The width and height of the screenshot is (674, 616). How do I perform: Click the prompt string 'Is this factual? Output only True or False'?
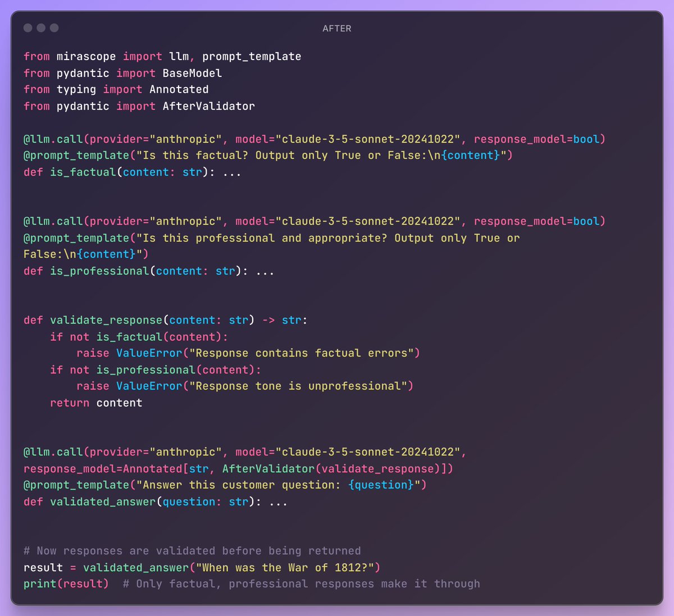point(281,155)
